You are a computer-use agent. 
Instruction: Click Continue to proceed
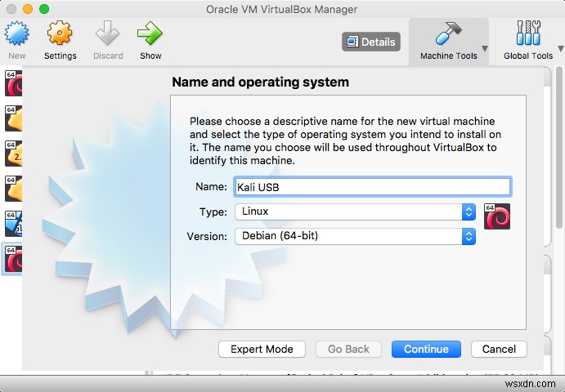(x=426, y=350)
